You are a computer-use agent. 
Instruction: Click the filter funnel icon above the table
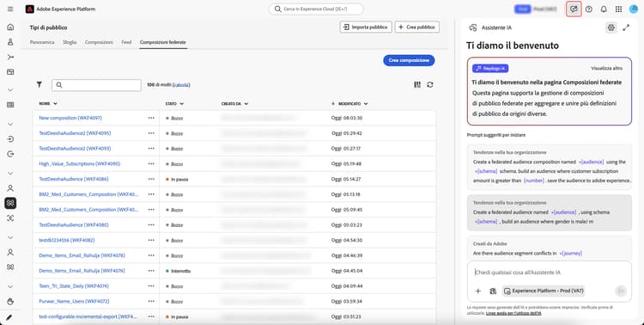pos(39,85)
